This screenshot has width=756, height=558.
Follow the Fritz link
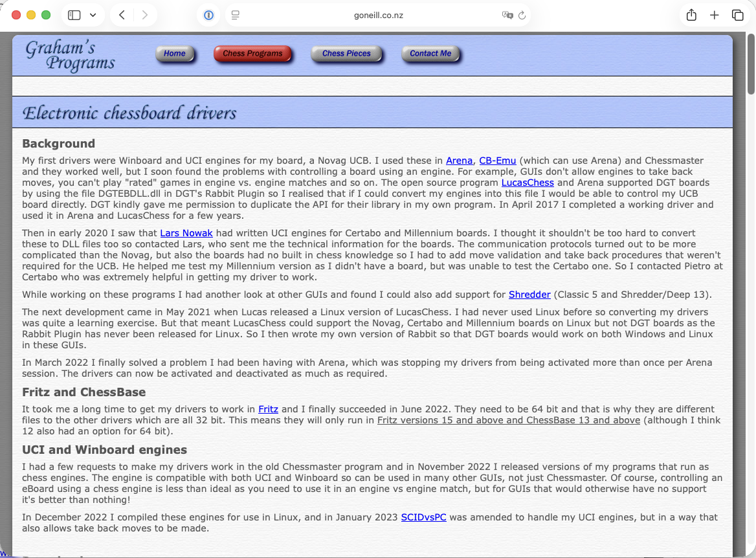[x=268, y=410]
